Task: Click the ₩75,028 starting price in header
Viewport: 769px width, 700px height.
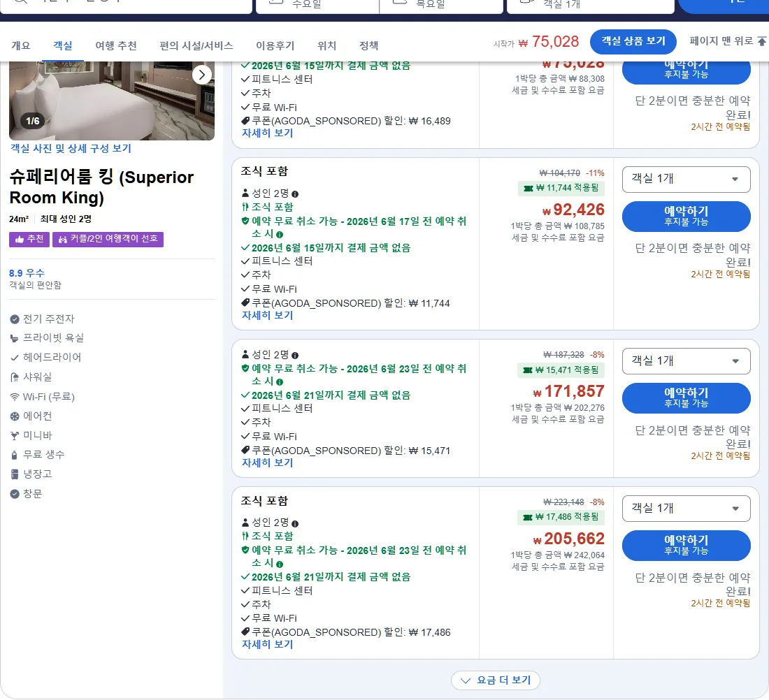Action: coord(549,42)
